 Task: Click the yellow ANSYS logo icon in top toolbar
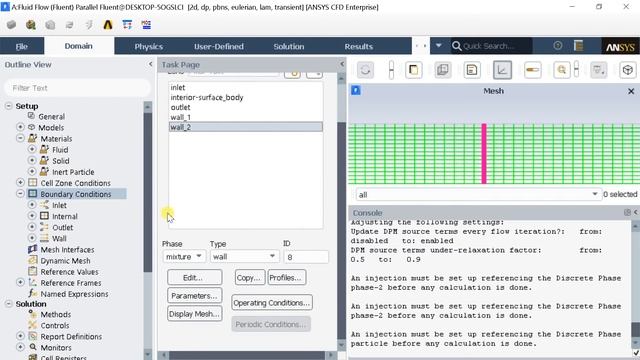coord(108,25)
